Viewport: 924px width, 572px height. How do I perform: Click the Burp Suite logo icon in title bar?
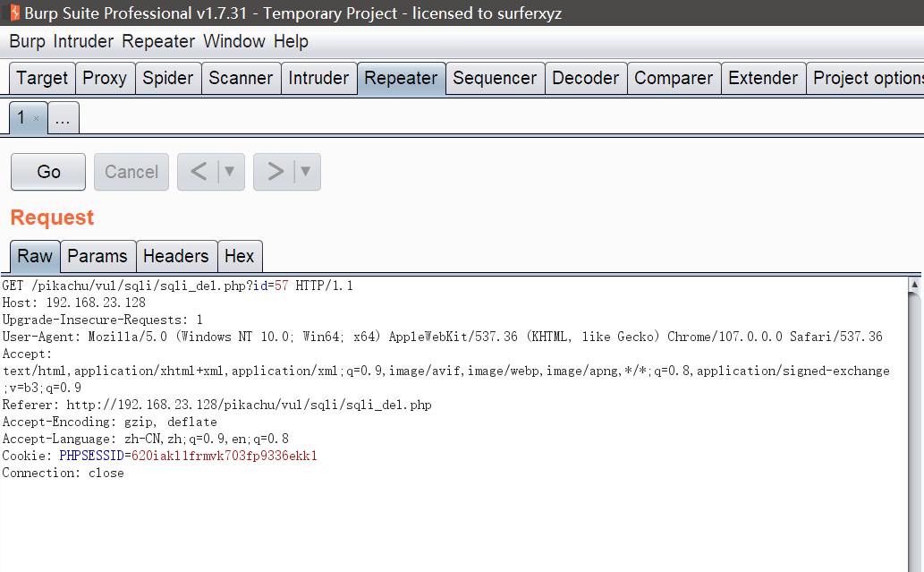pyautogui.click(x=13, y=13)
